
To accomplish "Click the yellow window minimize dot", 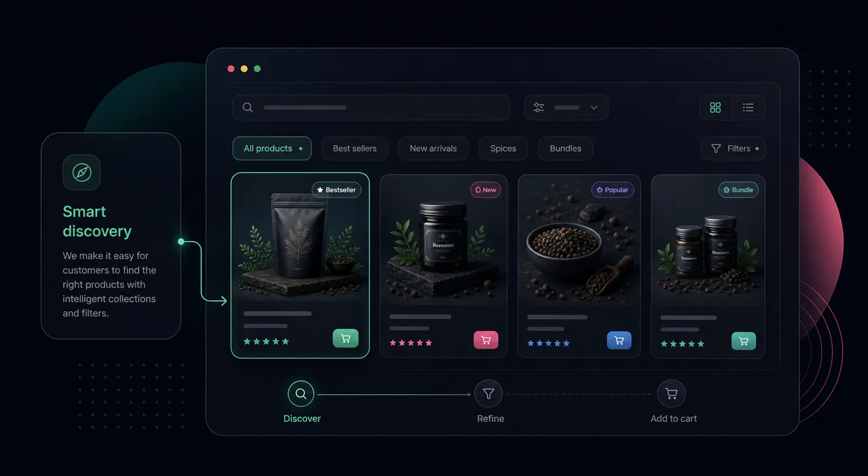I will tap(244, 69).
